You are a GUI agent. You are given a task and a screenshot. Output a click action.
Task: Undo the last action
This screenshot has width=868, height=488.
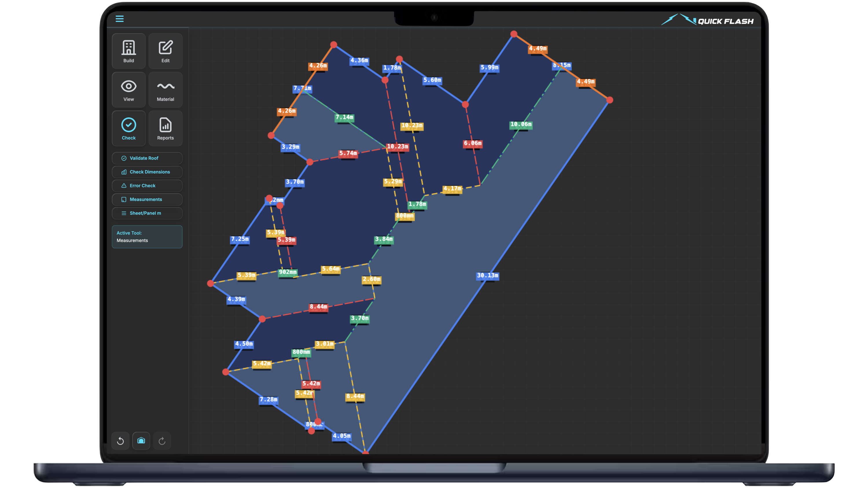[x=121, y=441]
